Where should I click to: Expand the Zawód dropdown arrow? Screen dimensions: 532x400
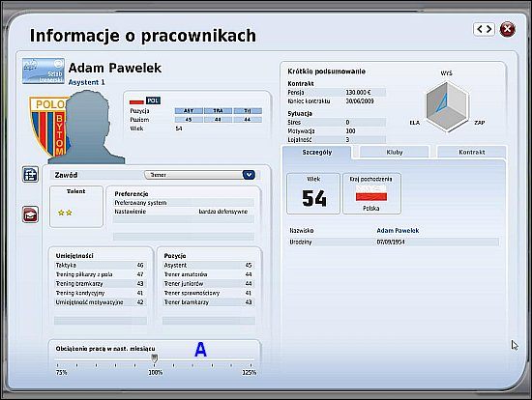tap(249, 175)
